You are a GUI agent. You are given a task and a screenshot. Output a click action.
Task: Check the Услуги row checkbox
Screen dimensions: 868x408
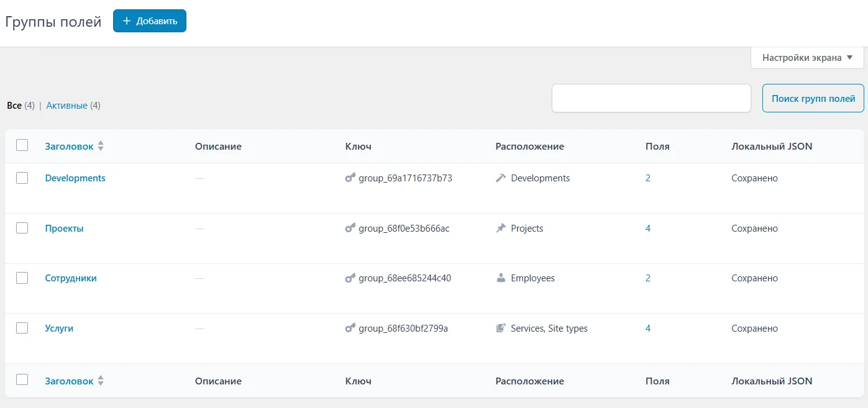(x=22, y=328)
